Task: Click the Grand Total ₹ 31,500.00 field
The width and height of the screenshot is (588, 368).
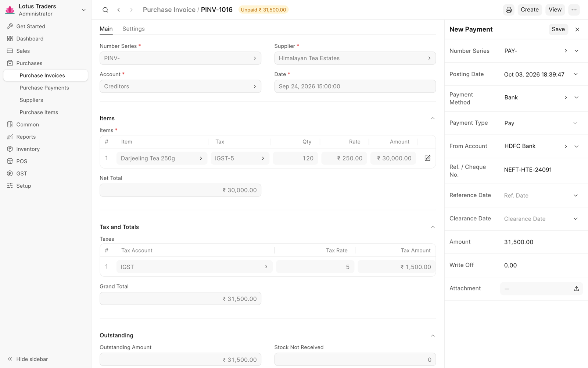Action: (180, 299)
